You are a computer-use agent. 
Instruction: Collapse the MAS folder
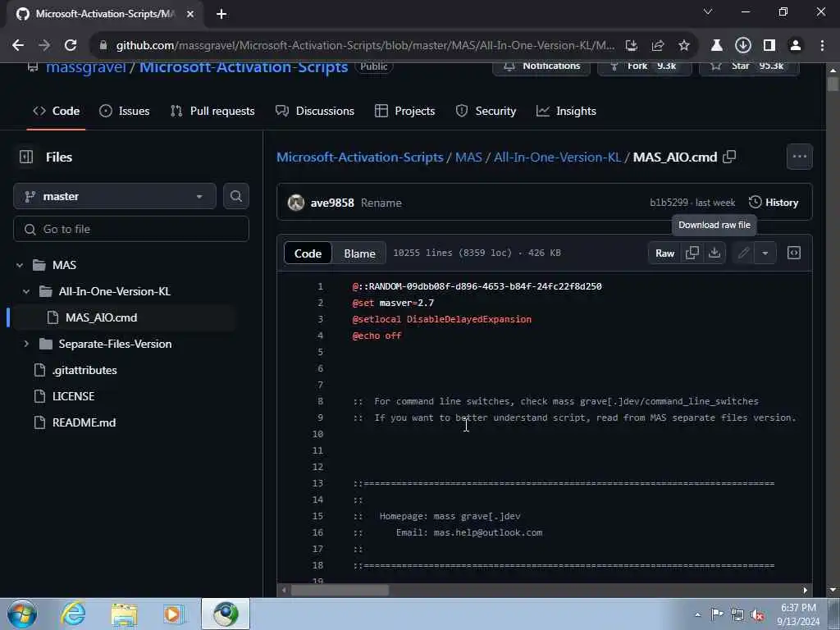20,265
